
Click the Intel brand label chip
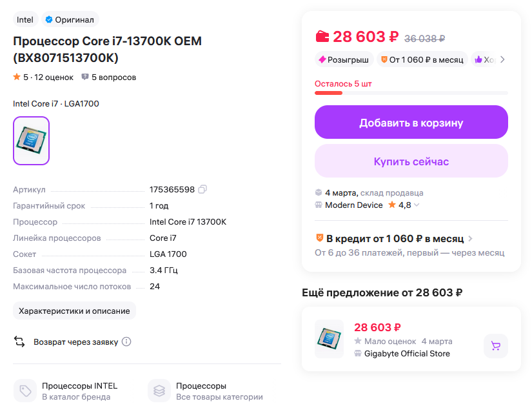pos(25,19)
